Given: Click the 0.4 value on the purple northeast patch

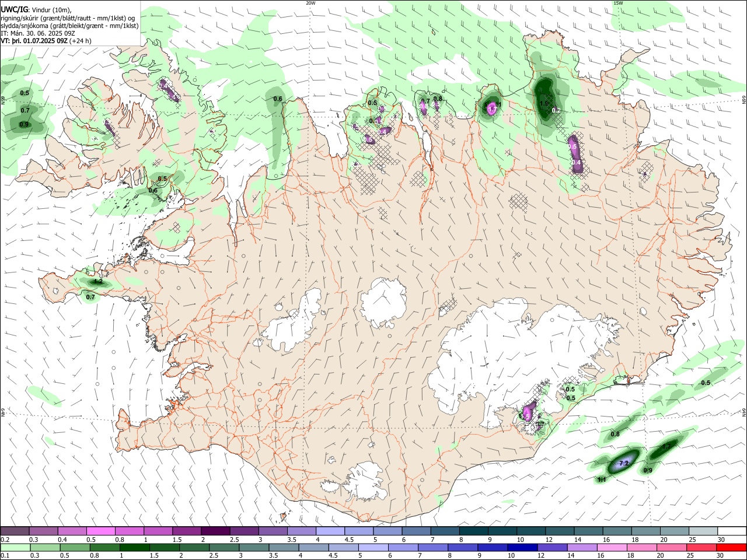Looking at the screenshot, I should (x=576, y=162).
